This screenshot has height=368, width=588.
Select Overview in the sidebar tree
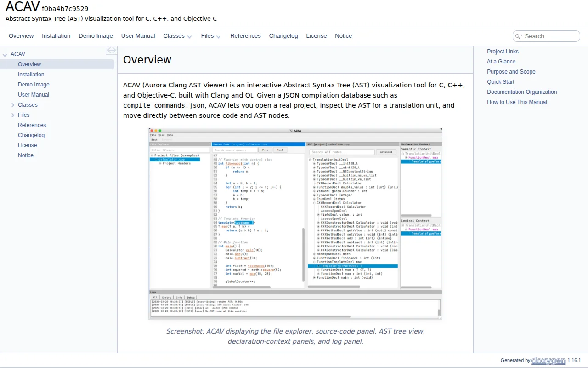click(x=29, y=64)
